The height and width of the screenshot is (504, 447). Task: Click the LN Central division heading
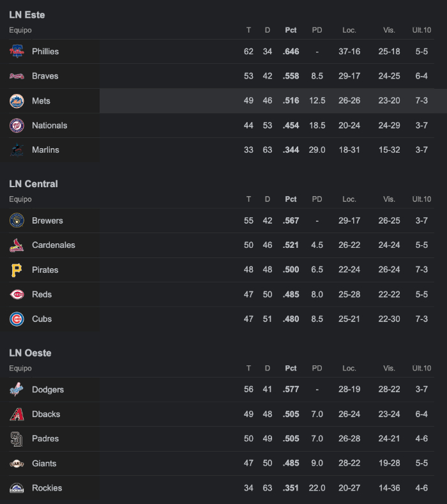pos(33,184)
